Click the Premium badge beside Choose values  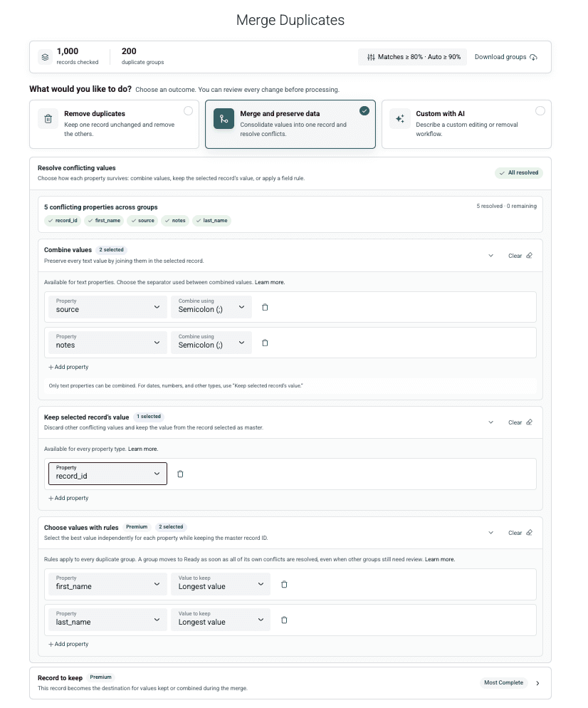137,527
